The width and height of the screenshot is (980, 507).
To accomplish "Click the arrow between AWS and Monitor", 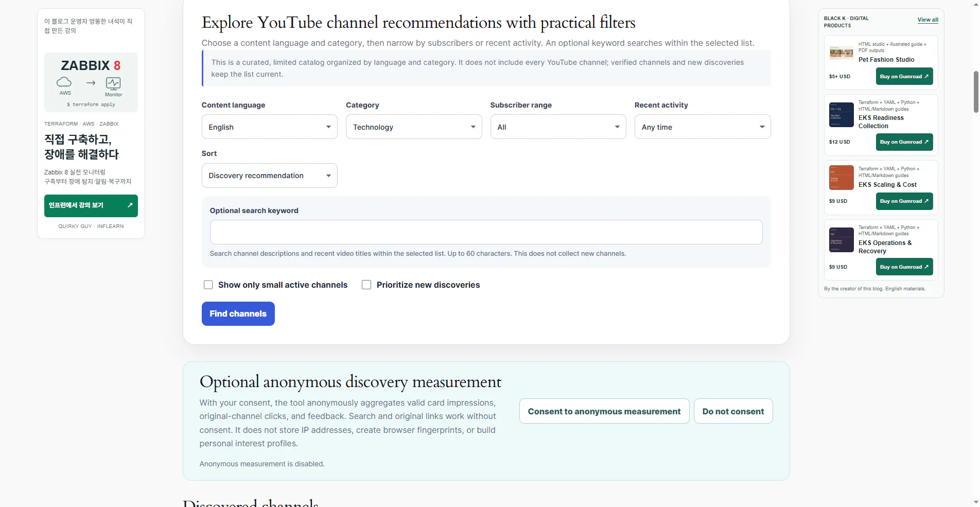I will (x=91, y=82).
